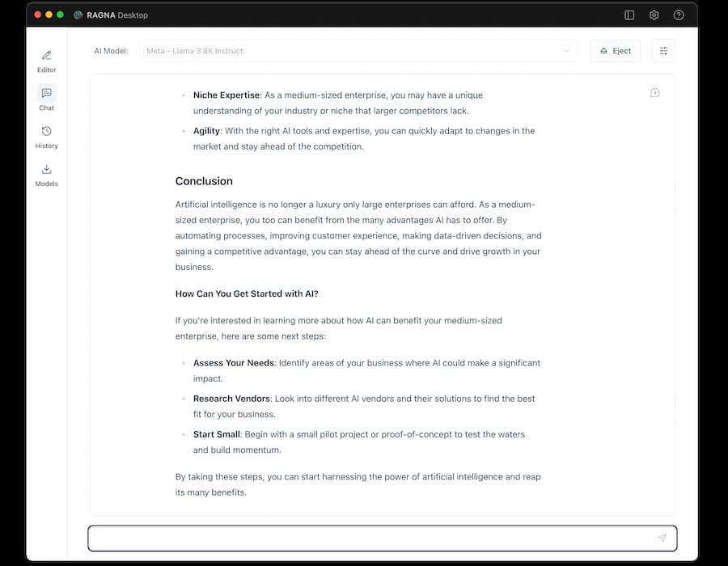Open the Editor section pencil icon
This screenshot has width=728, height=566.
46,56
